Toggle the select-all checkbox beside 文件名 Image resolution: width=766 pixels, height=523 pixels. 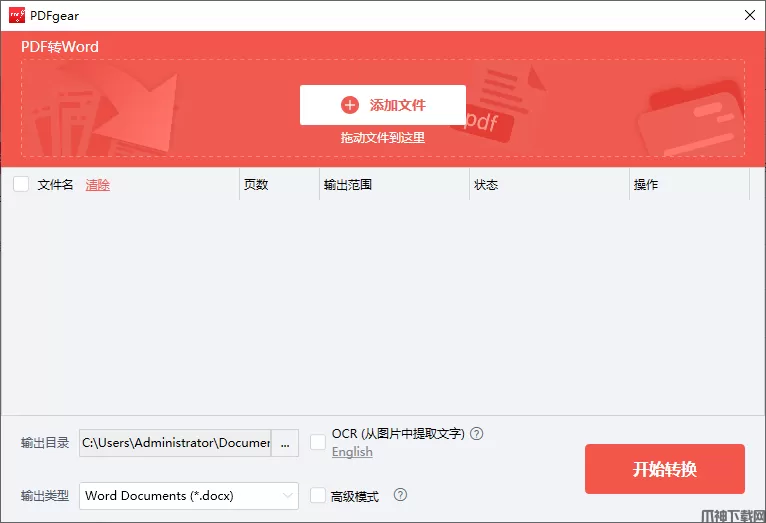pyautogui.click(x=21, y=184)
